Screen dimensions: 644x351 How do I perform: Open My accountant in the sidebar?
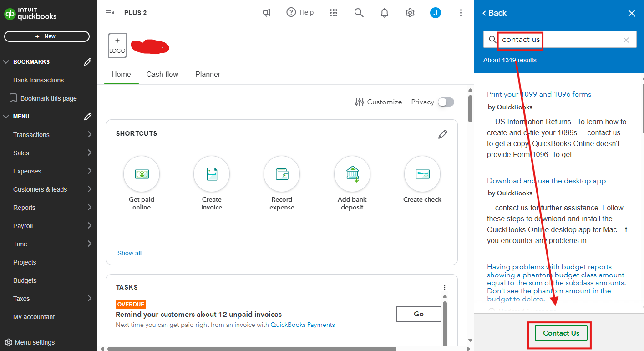click(x=34, y=317)
